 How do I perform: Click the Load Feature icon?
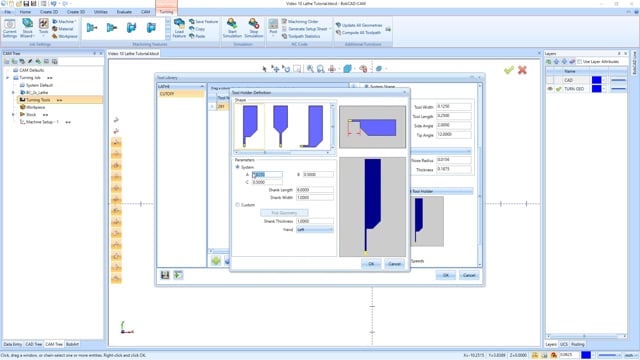(x=179, y=28)
